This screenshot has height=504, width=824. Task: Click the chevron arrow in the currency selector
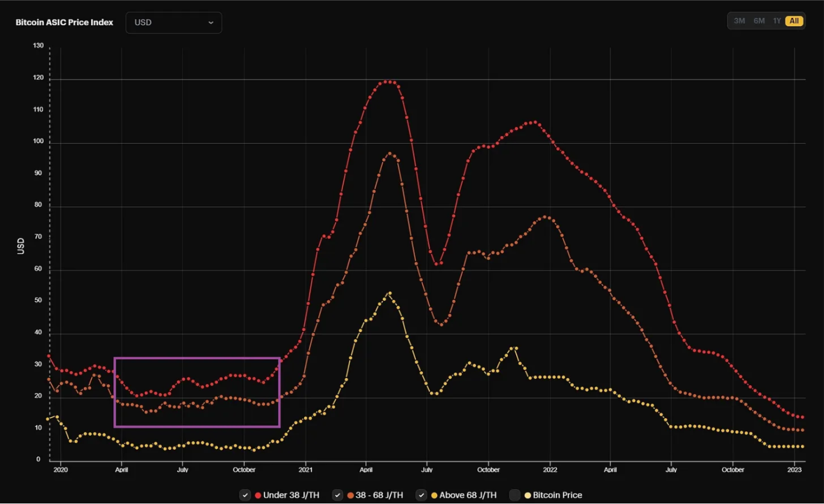[x=211, y=23]
